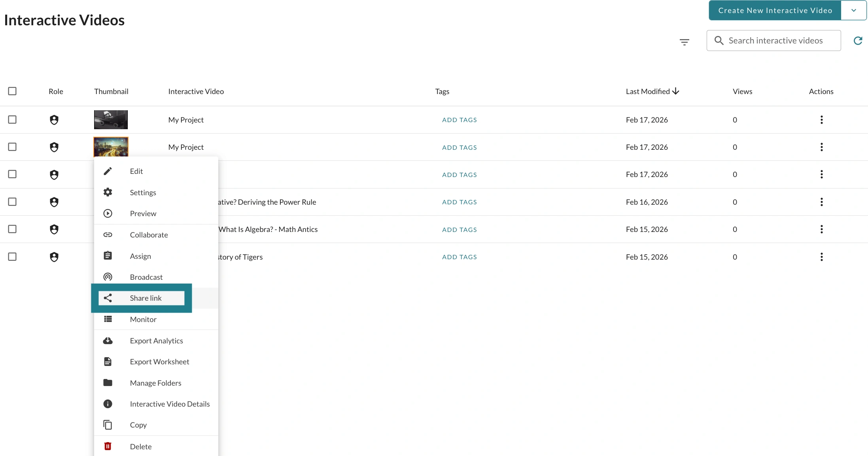Click the Interactive Video Details info icon
This screenshot has height=456, width=868.
(108, 404)
